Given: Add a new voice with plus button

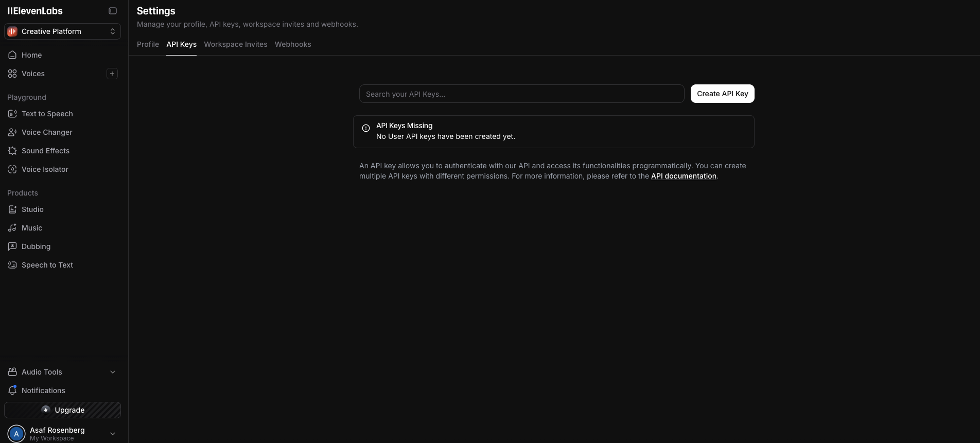Looking at the screenshot, I should [112, 74].
